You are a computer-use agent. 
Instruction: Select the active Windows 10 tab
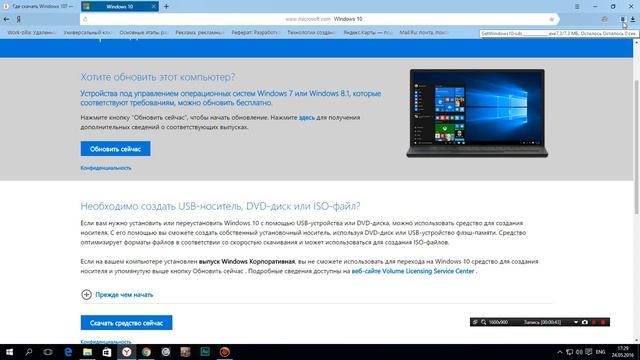(119, 6)
